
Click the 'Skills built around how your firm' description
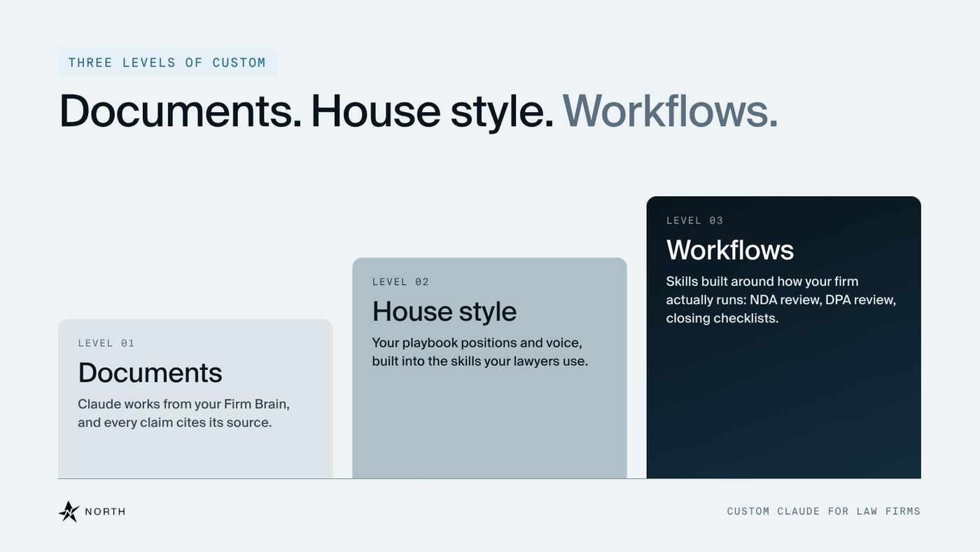coord(781,300)
